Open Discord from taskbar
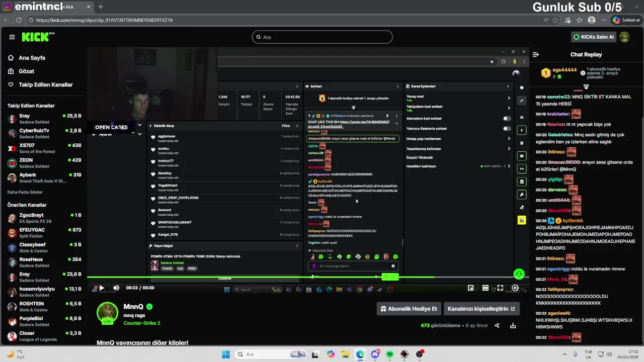This screenshot has height=362, width=644. click(375, 354)
